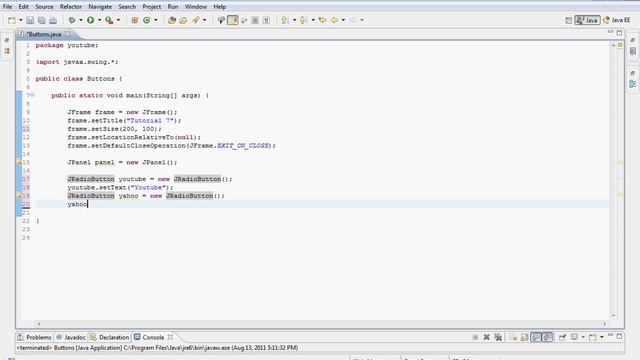Remove all terminated launches
The width and height of the screenshot is (640, 360).
pos(498,337)
